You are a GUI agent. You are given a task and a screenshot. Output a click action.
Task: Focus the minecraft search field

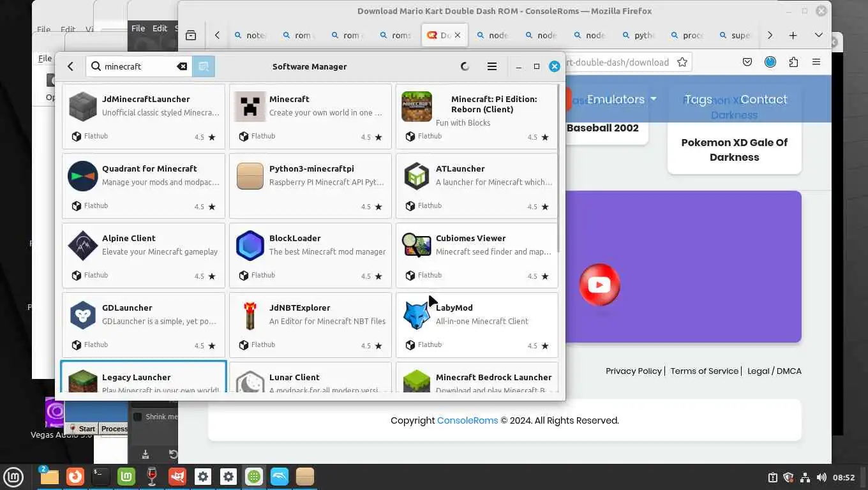[x=139, y=66]
